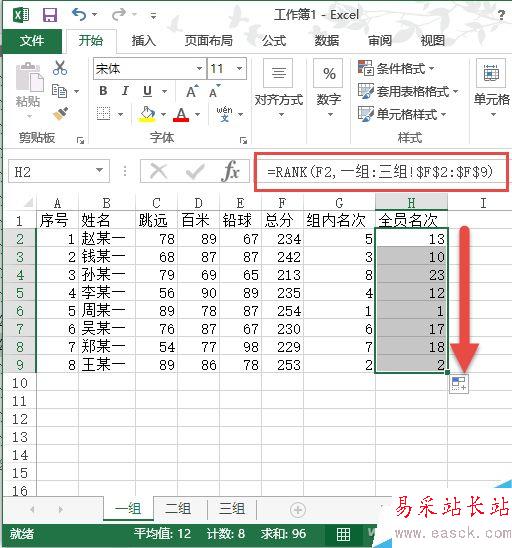Click the Paste clipboard icon
This screenshot has width=512, height=548.
(29, 77)
